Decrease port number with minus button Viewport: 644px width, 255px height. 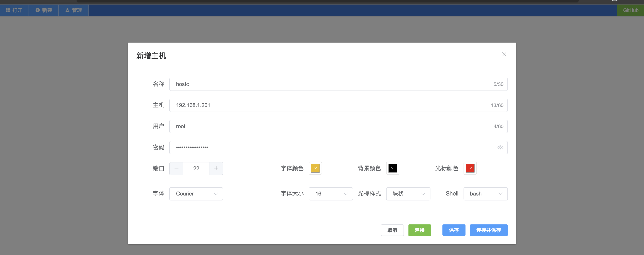[176, 168]
